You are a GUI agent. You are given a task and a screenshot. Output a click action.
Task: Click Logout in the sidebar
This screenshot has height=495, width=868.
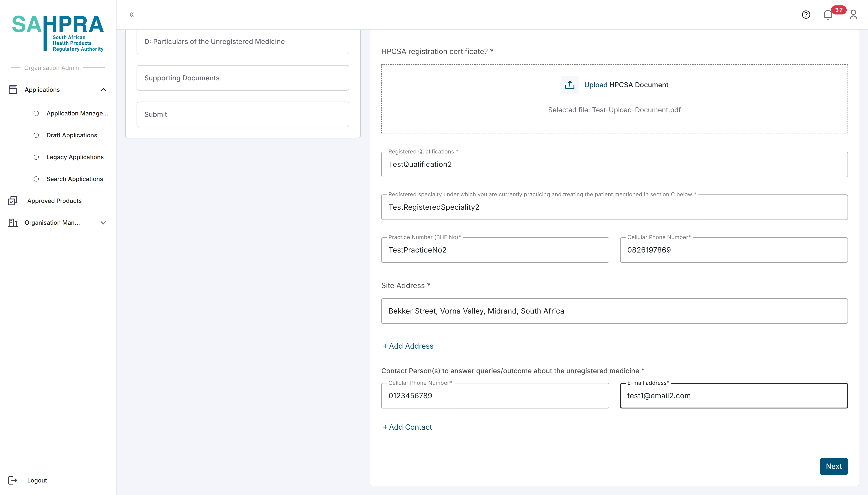click(37, 480)
